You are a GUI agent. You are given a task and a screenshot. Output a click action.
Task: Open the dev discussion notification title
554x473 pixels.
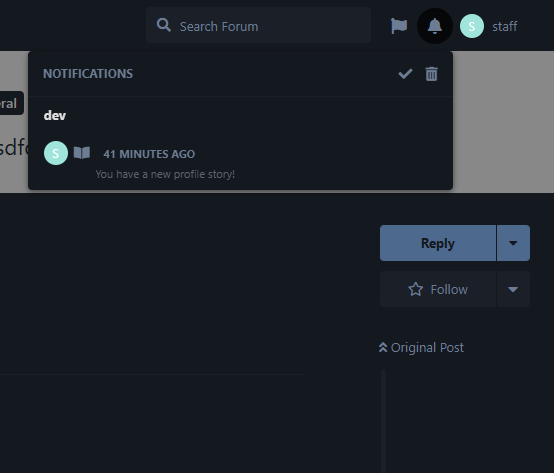[55, 116]
